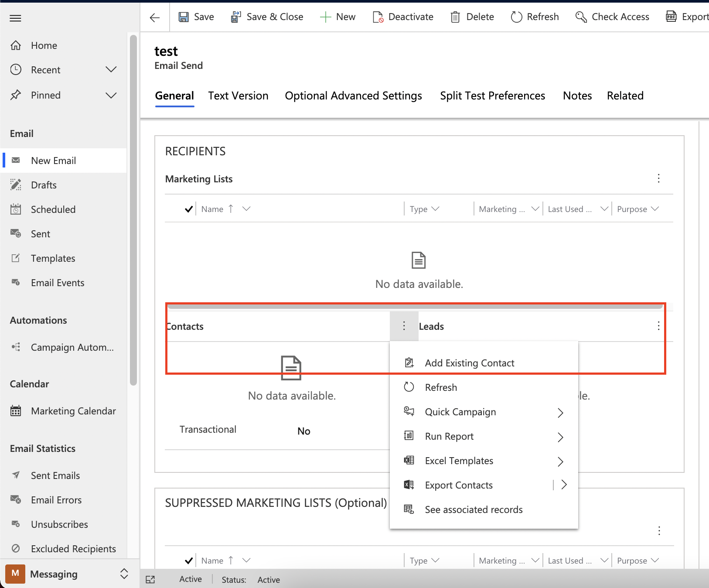Viewport: 709px width, 588px height.
Task: Click the sidebar vertical scrollbar
Action: [x=133, y=210]
